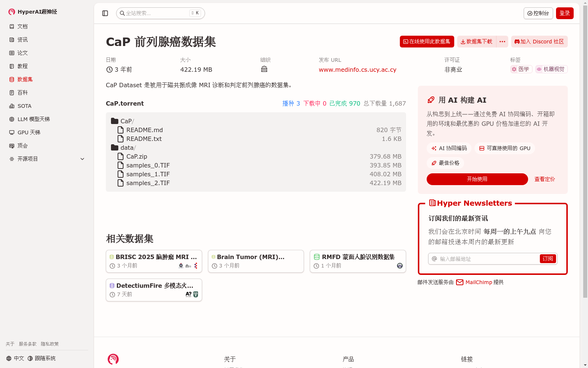Viewport: 588px width, 368px height.
Task: Open 隐私政策 link
Action: [x=50, y=344]
